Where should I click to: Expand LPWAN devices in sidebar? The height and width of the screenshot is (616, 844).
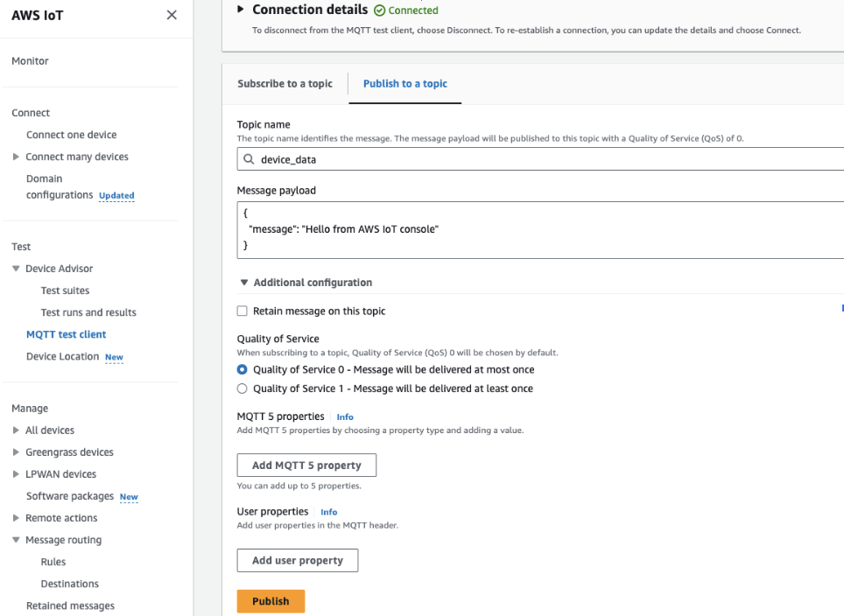pyautogui.click(x=16, y=474)
